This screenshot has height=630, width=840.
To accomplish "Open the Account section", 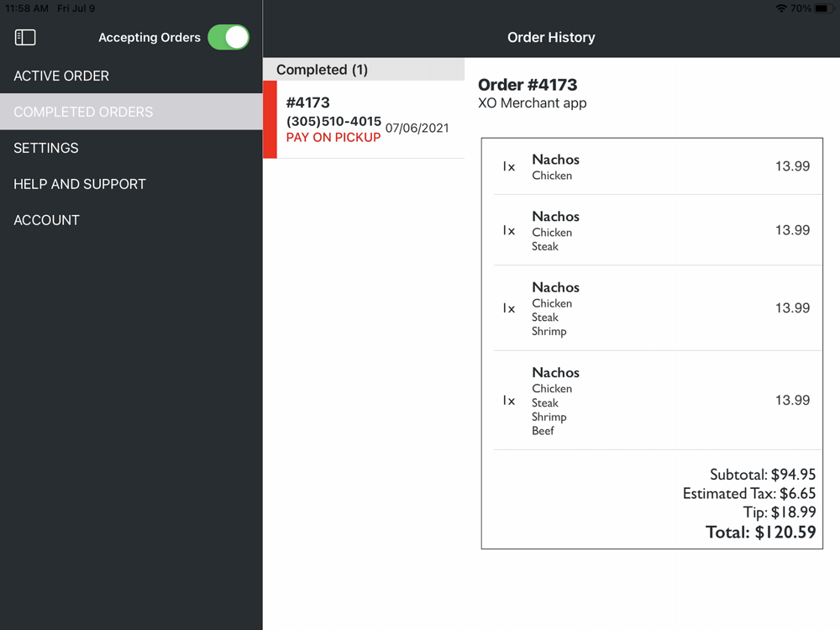I will 131,219.
